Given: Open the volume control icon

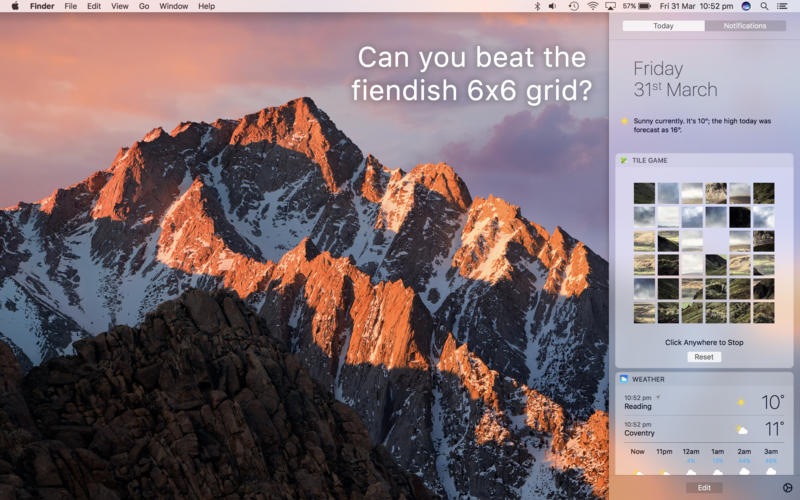Looking at the screenshot, I should (554, 6).
